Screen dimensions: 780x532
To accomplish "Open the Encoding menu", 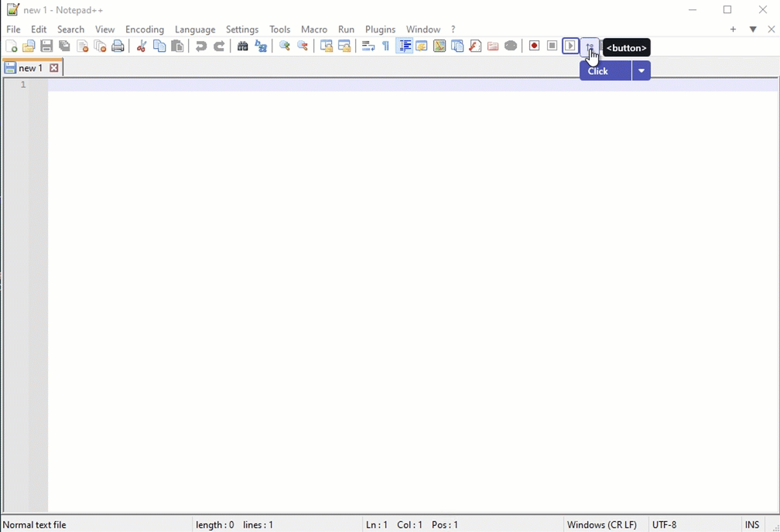I will [x=145, y=29].
